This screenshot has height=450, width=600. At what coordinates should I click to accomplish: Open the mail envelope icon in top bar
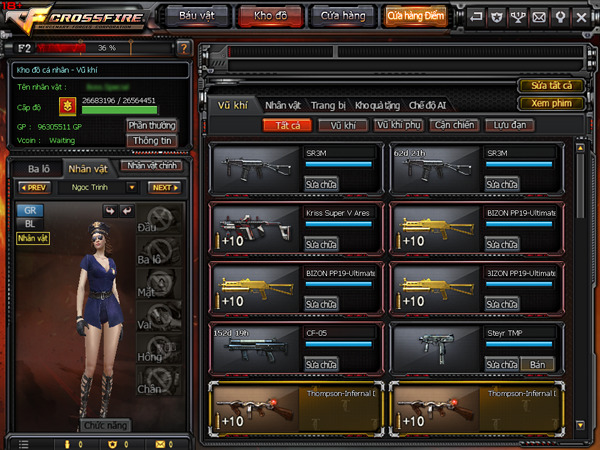point(539,17)
